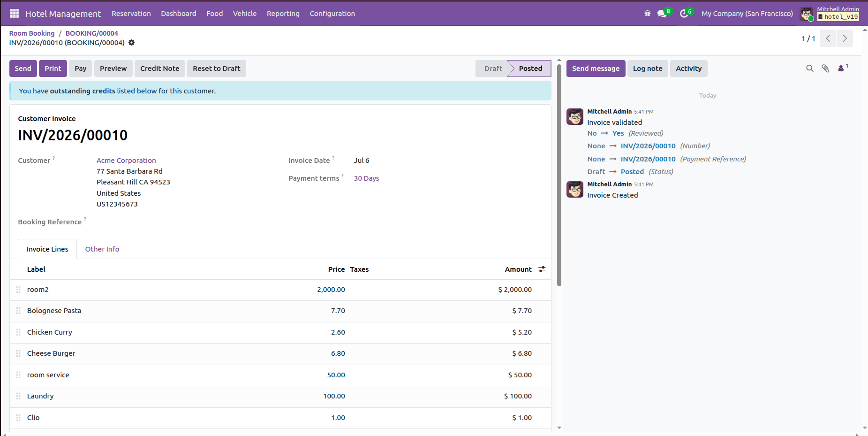This screenshot has height=436, width=868.
Task: Click the Mitchell Admin avatar in navbar
Action: click(x=806, y=14)
